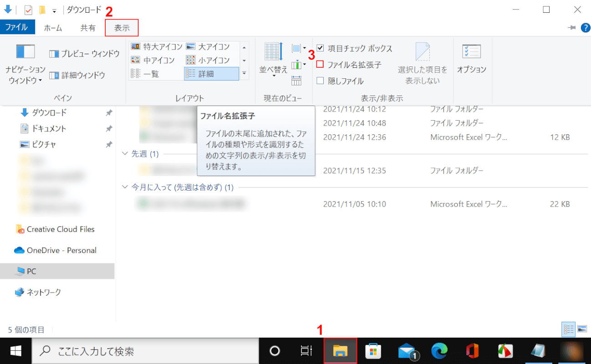Viewport: 591px width, 364px height.
Task: Select large icons (大アイコン) layout
Action: [209, 46]
